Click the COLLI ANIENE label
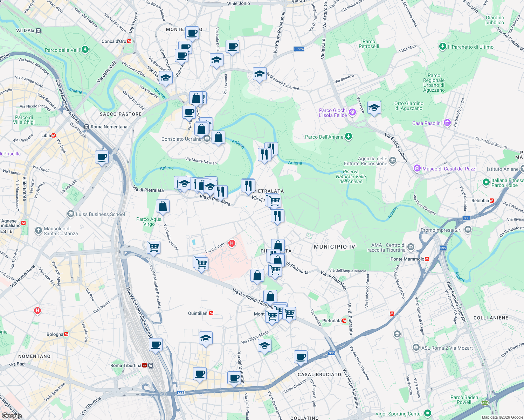 click(491, 318)
